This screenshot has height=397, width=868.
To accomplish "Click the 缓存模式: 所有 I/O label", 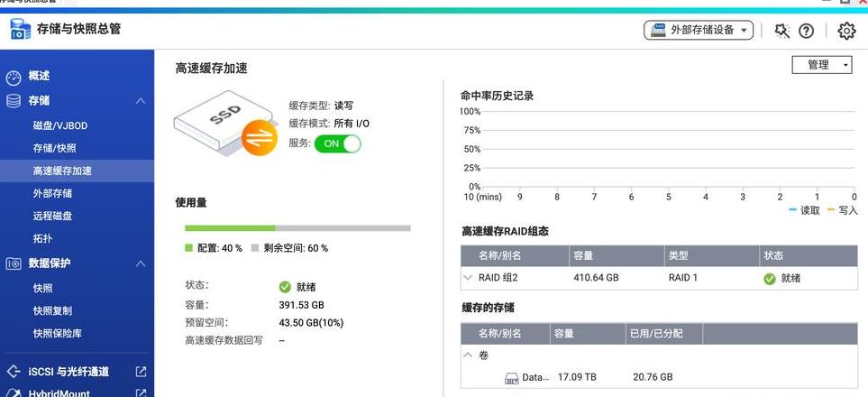I will [329, 124].
